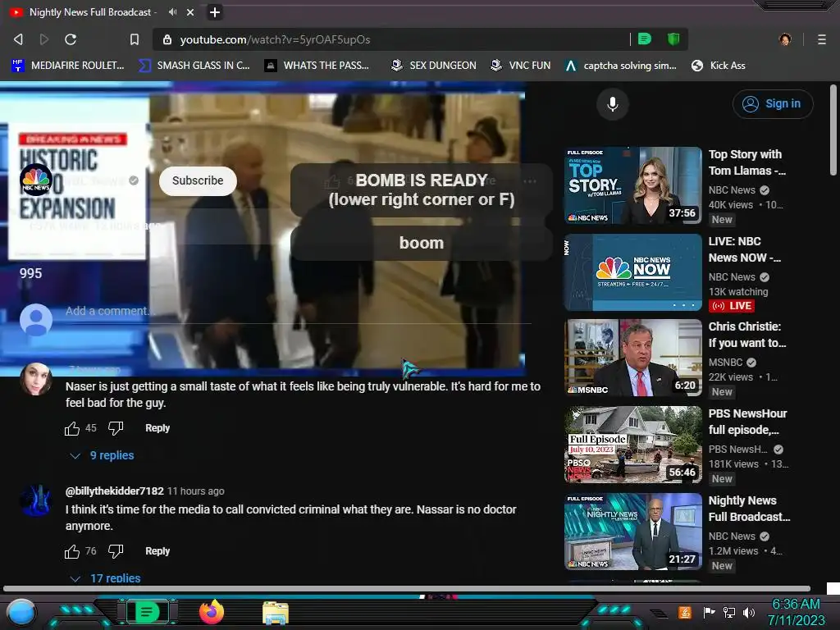This screenshot has height=630, width=840.
Task: Bookmark this page with the bookmark icon
Action: pyautogui.click(x=135, y=39)
